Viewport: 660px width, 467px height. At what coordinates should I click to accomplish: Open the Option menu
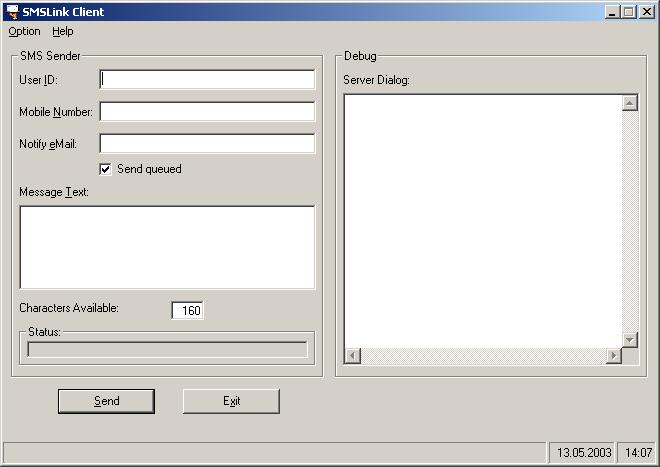pyautogui.click(x=24, y=32)
